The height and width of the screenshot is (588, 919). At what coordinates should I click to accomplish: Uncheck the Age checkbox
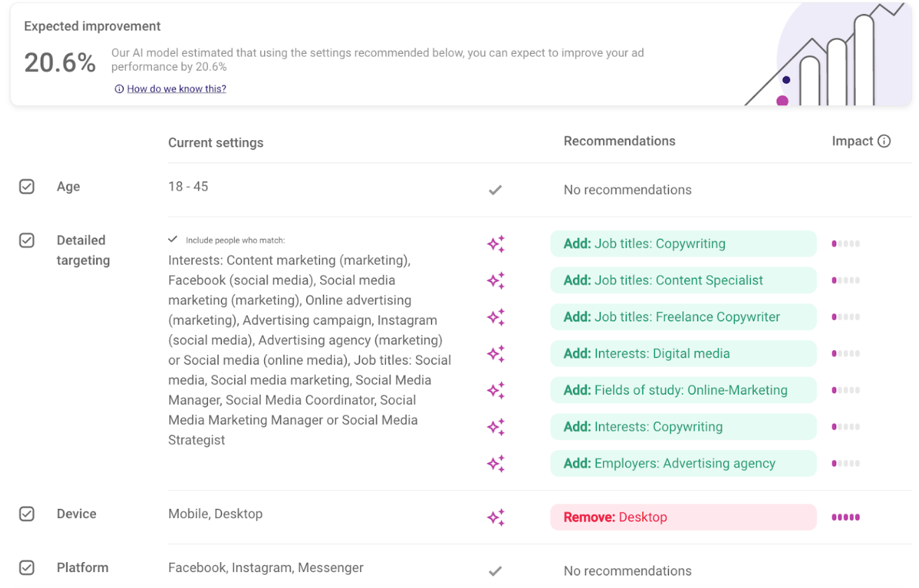click(27, 187)
